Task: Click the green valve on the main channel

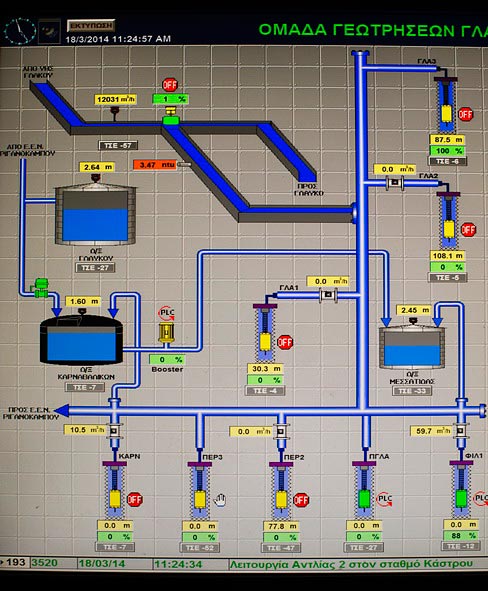Action: (x=171, y=116)
